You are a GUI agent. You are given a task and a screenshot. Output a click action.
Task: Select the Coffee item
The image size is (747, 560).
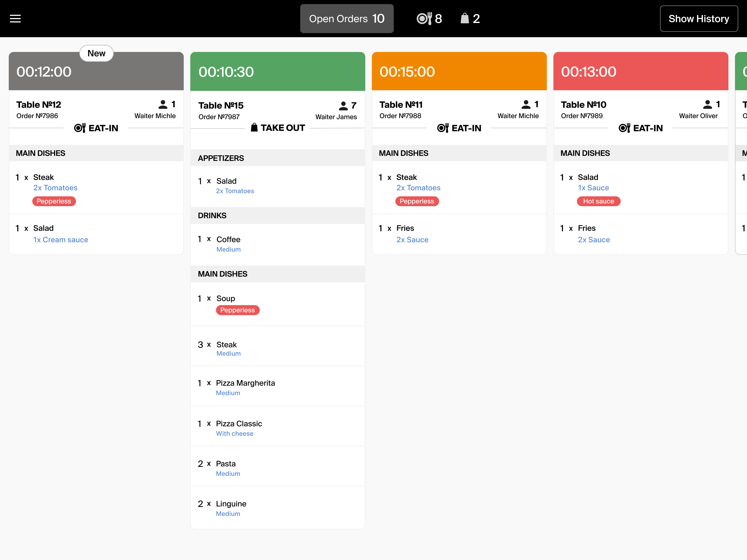pos(278,244)
